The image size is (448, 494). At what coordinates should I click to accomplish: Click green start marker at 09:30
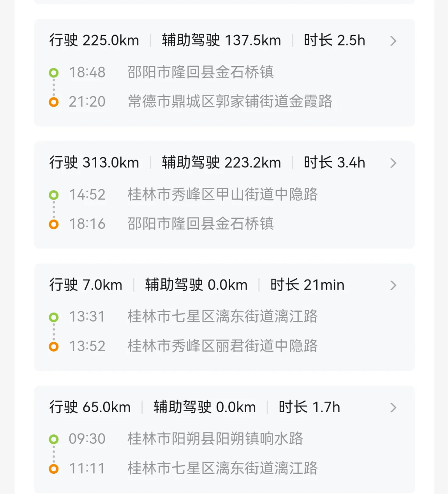[x=54, y=440]
